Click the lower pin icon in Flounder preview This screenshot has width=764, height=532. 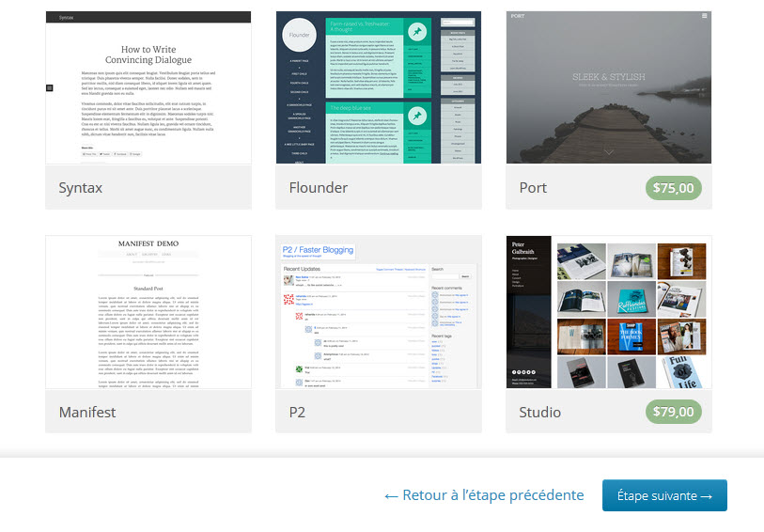coord(416,117)
